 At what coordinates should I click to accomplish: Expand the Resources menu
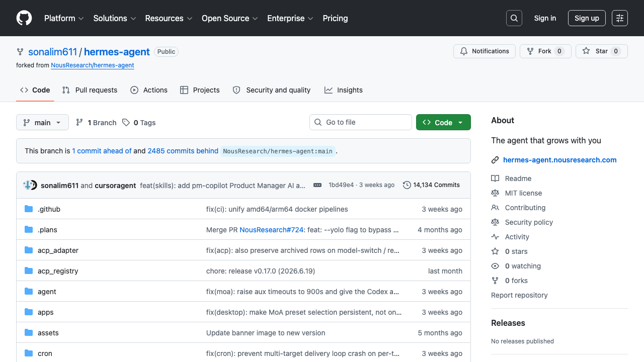click(169, 18)
